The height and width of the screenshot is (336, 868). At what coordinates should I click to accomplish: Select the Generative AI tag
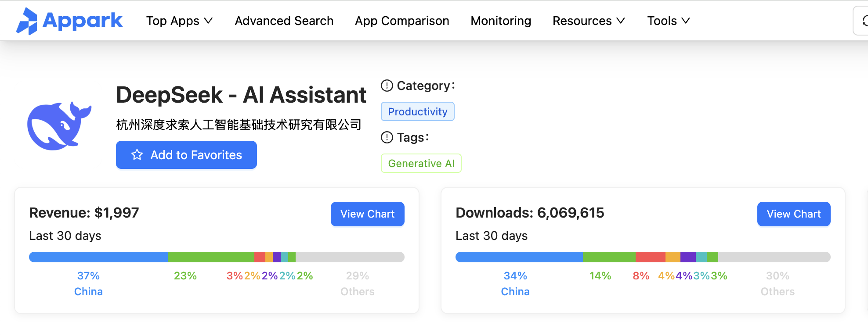tap(421, 164)
